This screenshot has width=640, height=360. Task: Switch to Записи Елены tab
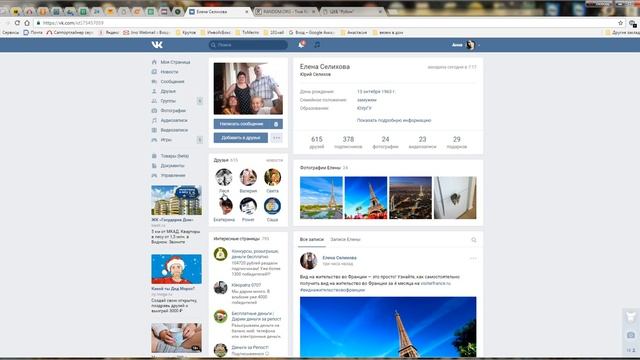point(345,240)
